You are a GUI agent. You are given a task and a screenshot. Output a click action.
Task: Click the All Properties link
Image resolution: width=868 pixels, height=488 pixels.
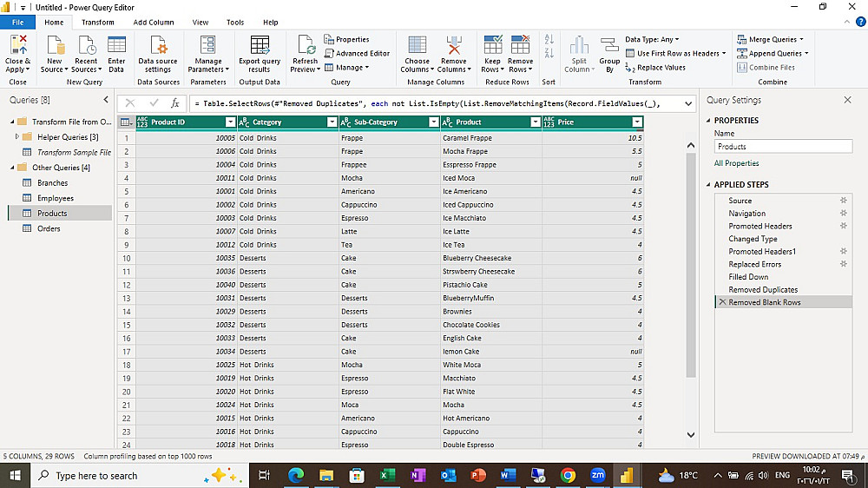(x=736, y=163)
